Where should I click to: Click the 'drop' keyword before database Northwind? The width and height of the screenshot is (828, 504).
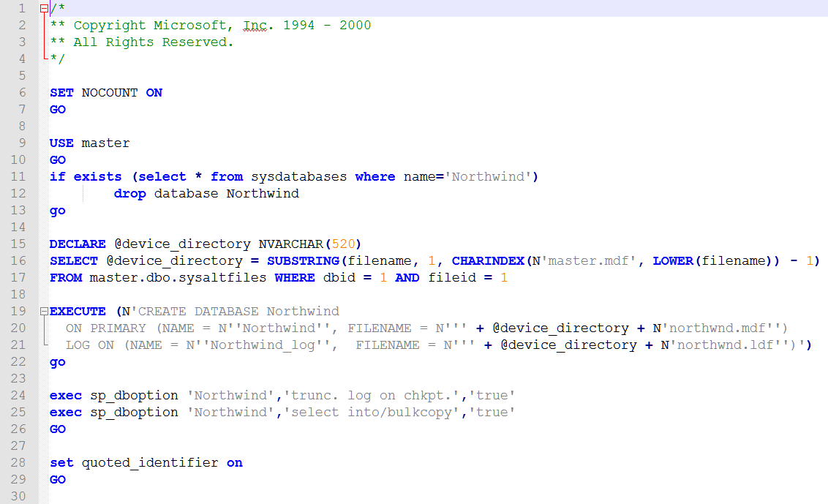129,194
